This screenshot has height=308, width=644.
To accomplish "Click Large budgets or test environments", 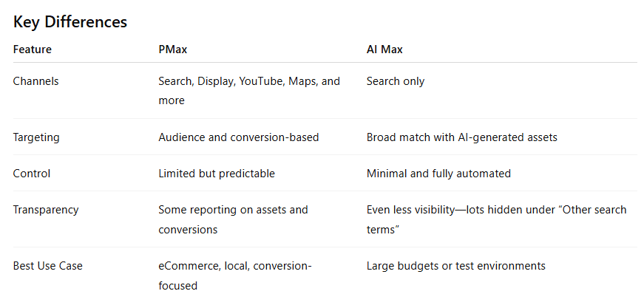I will tap(455, 266).
